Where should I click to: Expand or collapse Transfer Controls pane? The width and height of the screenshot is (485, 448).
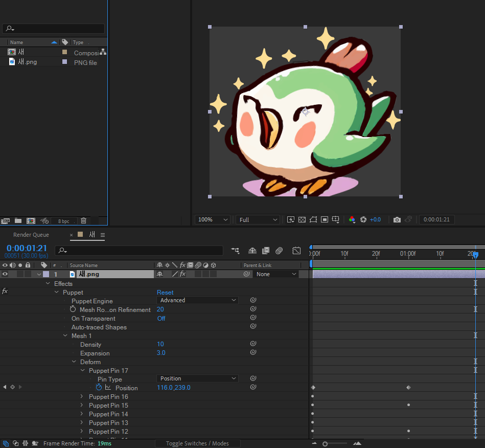[x=15, y=443]
